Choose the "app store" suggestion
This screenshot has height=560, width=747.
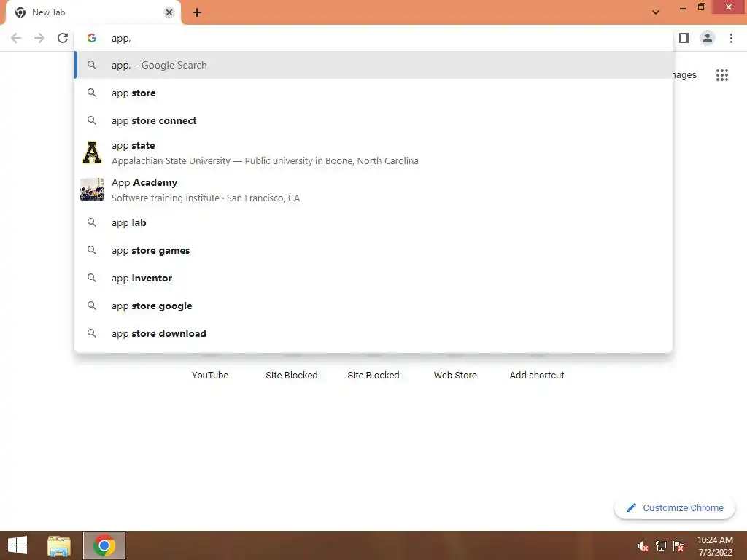pyautogui.click(x=373, y=93)
